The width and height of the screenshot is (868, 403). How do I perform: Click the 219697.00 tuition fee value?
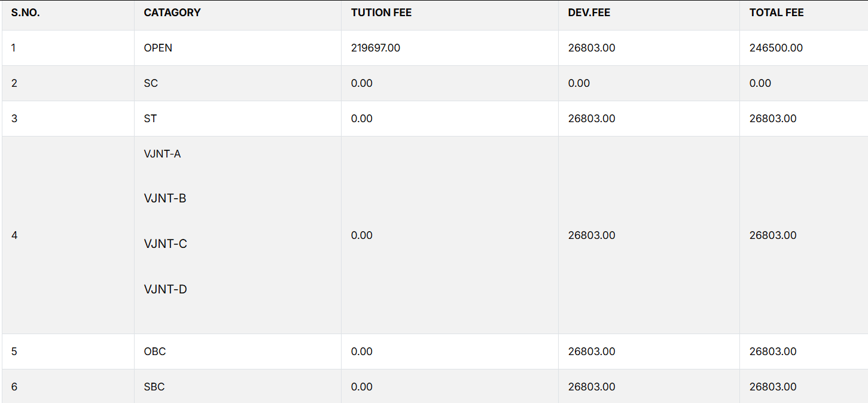pos(376,48)
